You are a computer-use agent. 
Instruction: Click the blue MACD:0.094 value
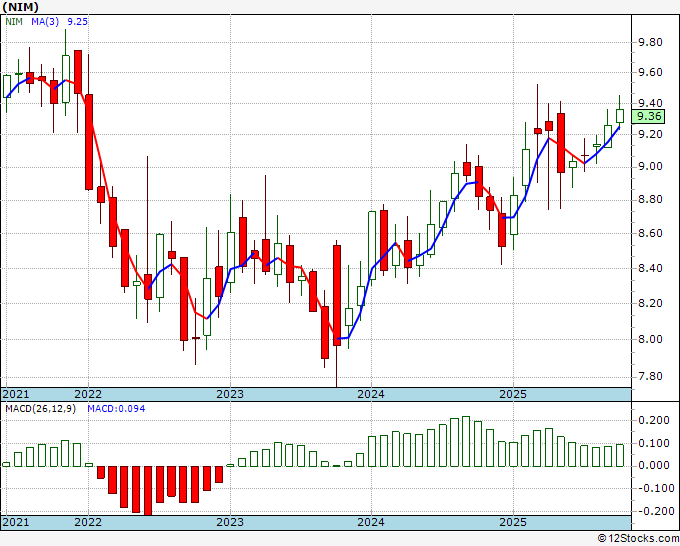(x=116, y=409)
